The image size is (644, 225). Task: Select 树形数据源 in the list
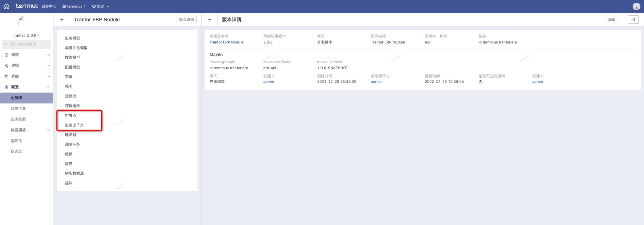tap(74, 173)
